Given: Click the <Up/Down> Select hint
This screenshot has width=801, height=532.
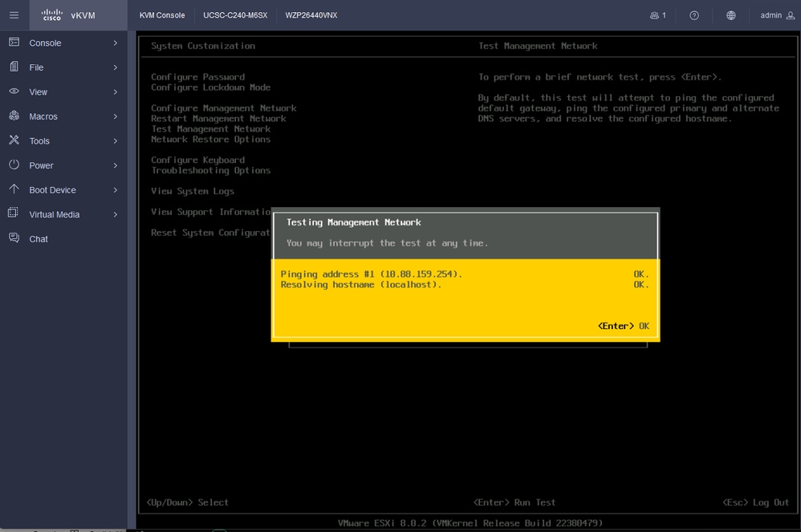Looking at the screenshot, I should pos(188,502).
